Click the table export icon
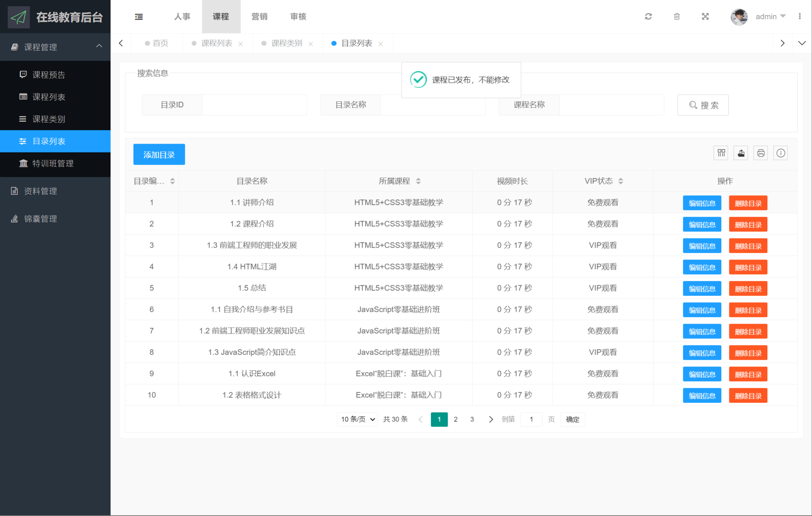Screen dimensions: 812x516 [741, 153]
